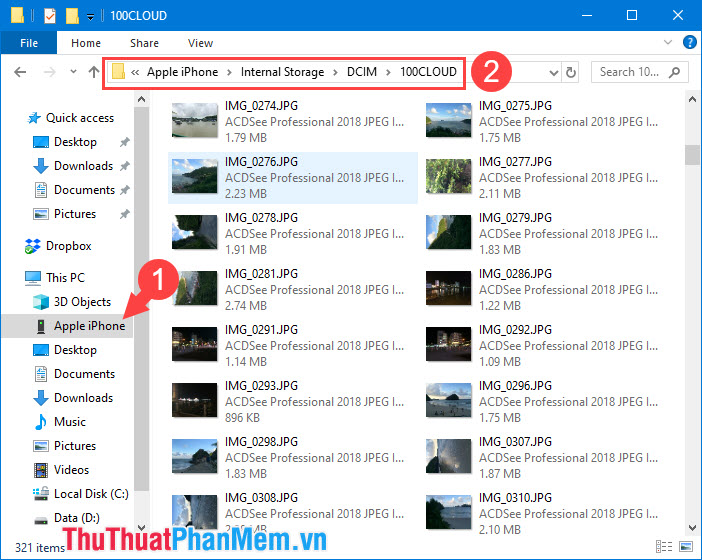Screen dimensions: 702x560
Task: Click the New folder quick access icon
Action: point(72,16)
